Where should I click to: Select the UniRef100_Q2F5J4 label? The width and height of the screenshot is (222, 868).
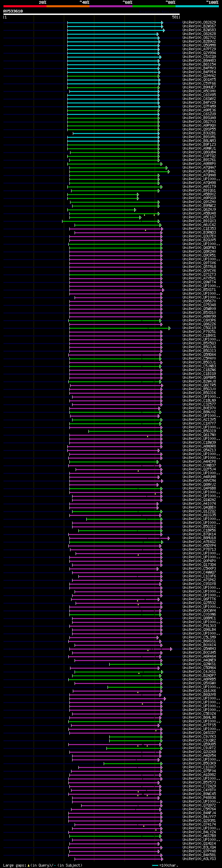pos(199,469)
